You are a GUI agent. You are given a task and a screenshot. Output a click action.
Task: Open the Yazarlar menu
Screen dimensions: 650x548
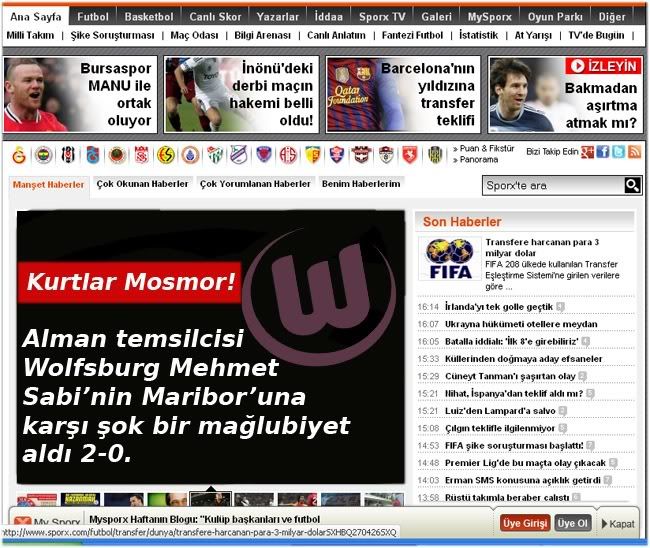coord(277,17)
